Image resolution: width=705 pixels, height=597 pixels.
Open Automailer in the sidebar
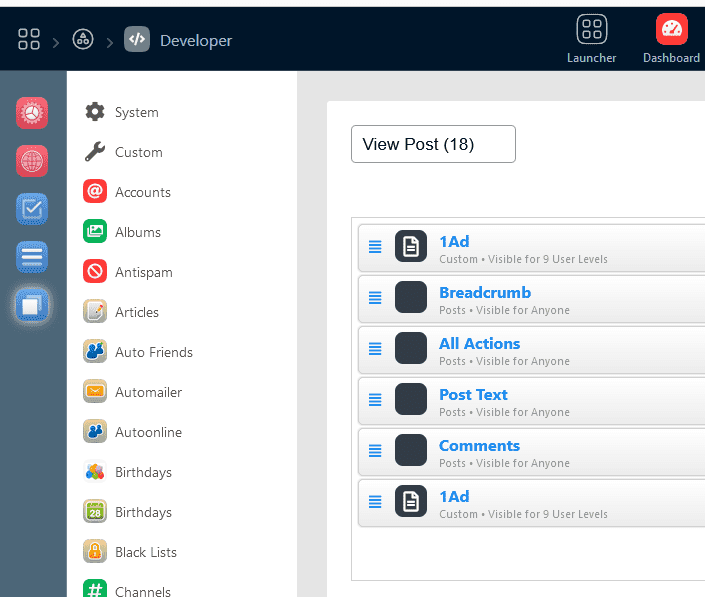[x=148, y=392]
